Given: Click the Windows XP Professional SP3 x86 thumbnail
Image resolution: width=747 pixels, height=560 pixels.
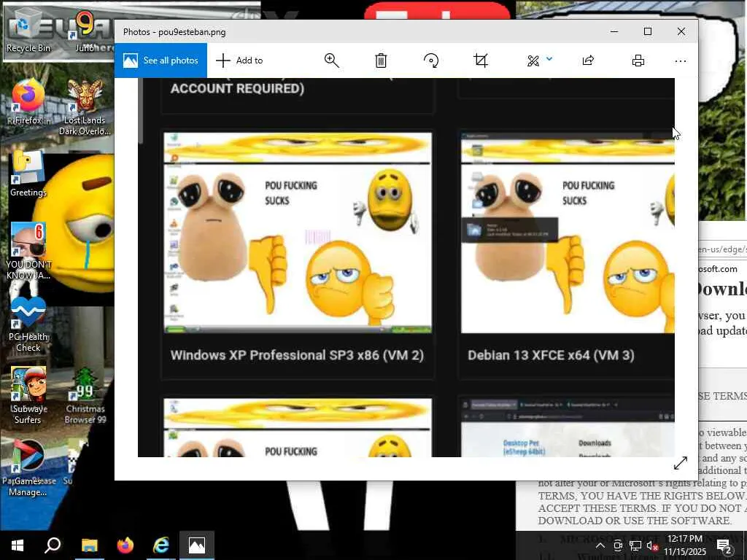Looking at the screenshot, I should [298, 233].
